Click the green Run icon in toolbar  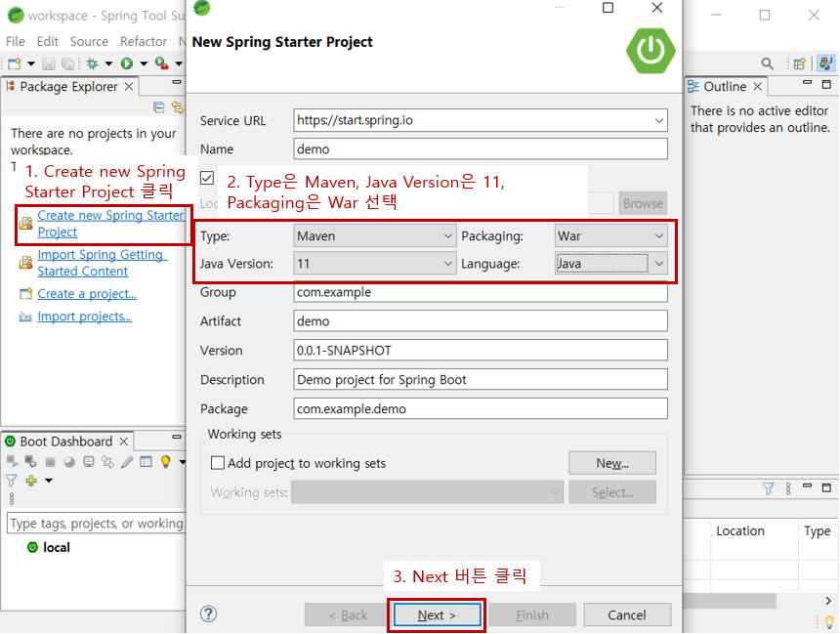[127, 63]
